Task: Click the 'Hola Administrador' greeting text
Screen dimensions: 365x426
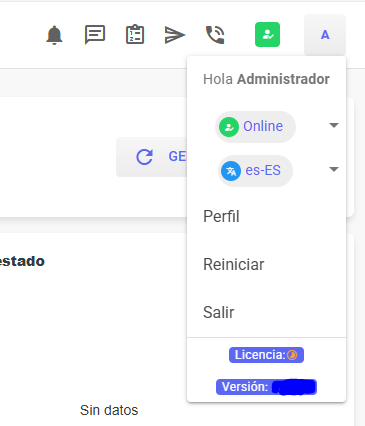Action: tap(266, 79)
